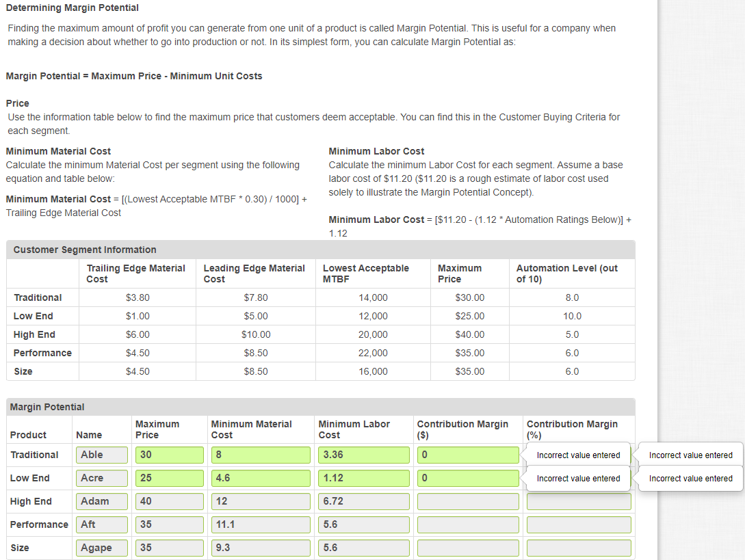
Task: Click the top Incorrect value entered tooltip
Action: [x=578, y=454]
